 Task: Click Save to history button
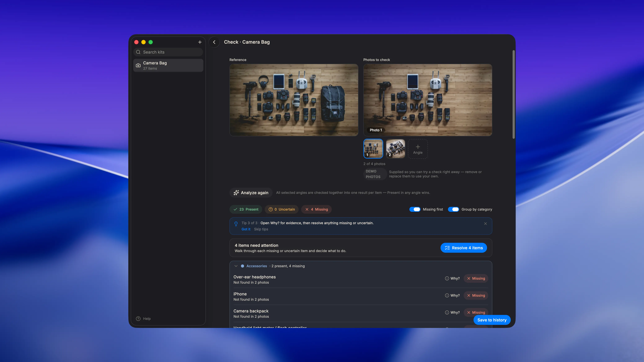(x=492, y=320)
